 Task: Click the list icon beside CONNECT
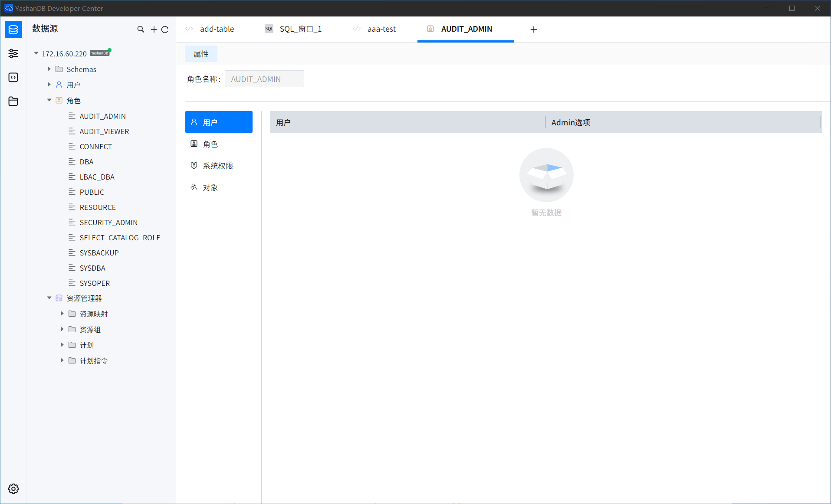pos(72,146)
